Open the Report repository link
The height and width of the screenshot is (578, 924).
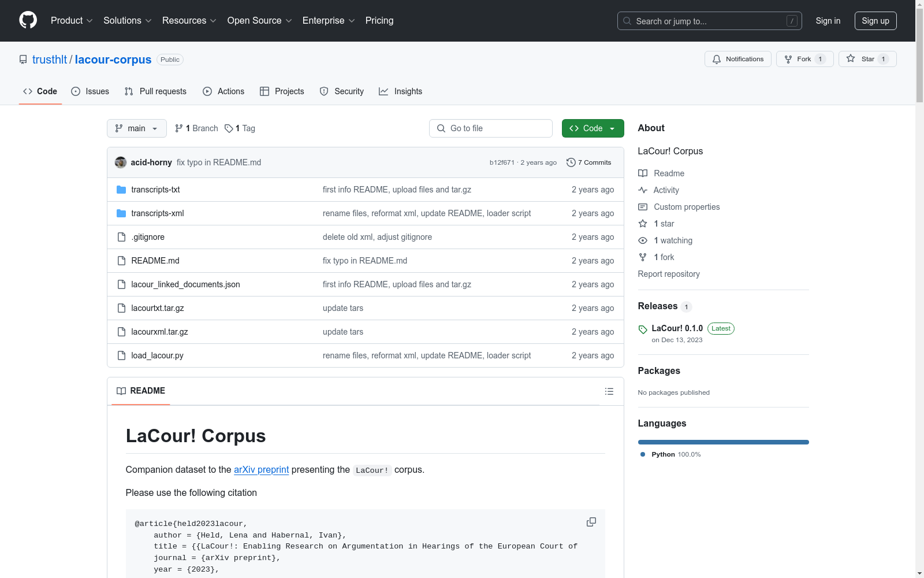tap(669, 274)
